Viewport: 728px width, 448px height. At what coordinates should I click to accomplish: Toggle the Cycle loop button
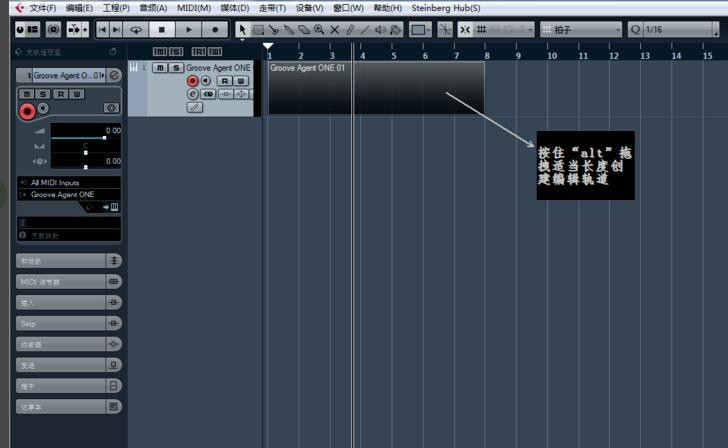click(x=135, y=30)
